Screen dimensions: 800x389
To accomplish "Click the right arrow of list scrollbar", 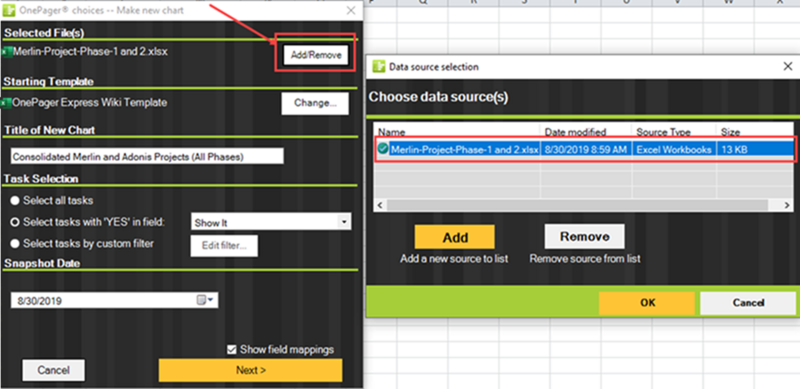I will 787,205.
